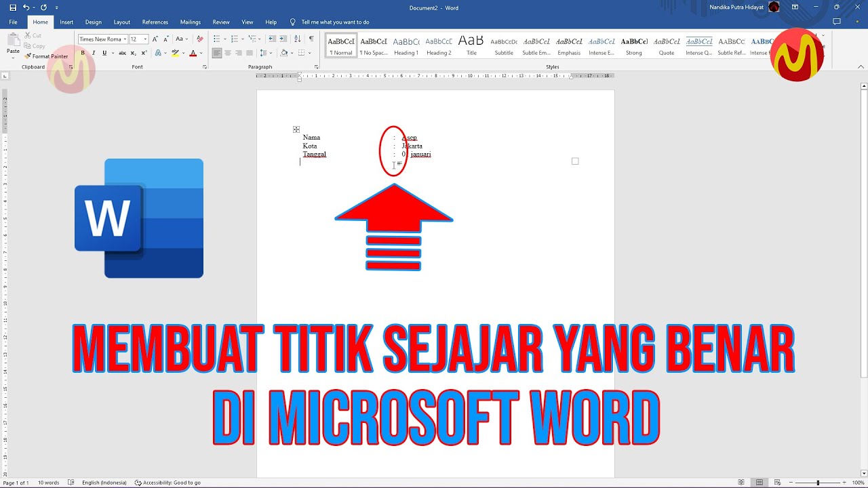
Task: Click the Decrease Indent icon
Action: [x=272, y=39]
